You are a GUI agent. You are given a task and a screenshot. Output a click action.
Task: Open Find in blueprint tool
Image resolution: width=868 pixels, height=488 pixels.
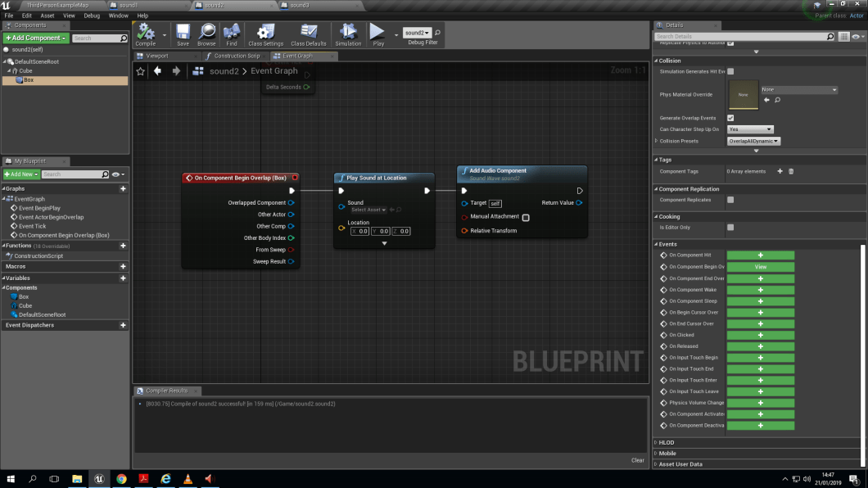tap(232, 34)
